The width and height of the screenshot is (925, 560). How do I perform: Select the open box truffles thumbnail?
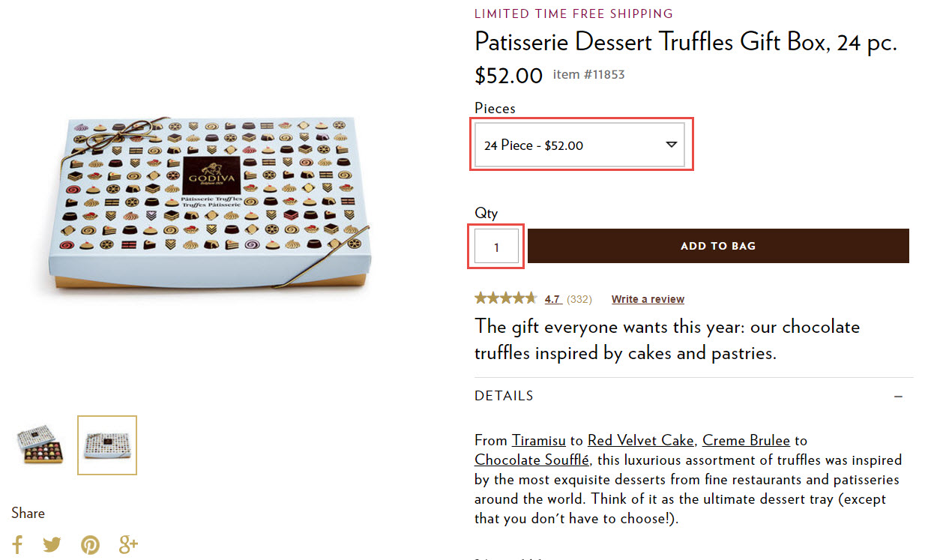tap(40, 445)
